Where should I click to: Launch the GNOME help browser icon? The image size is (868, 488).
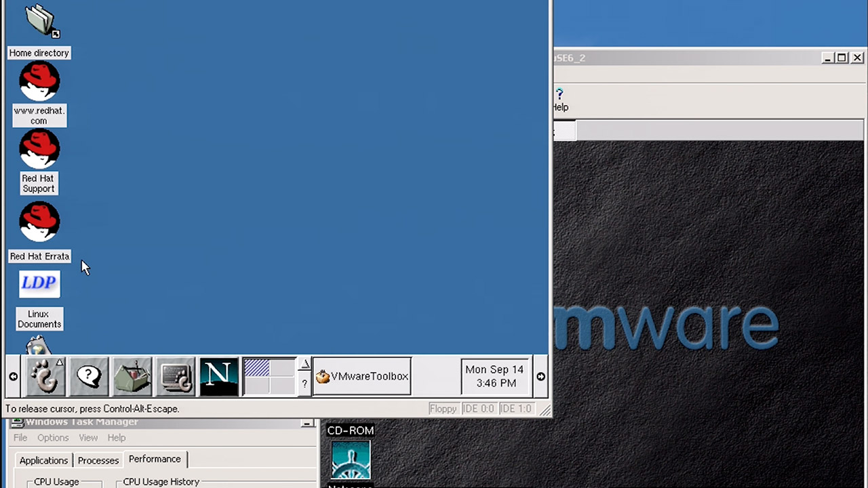point(89,376)
